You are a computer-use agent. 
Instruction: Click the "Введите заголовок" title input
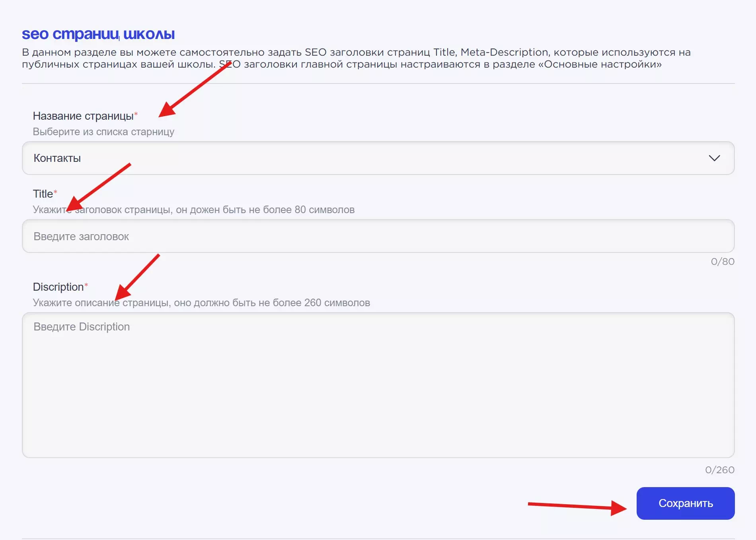(x=378, y=236)
